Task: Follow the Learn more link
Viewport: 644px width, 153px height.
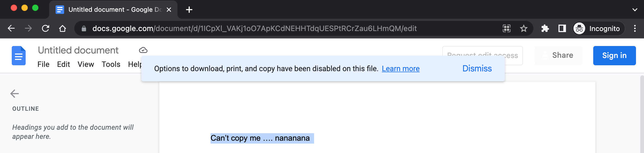Action: [401, 69]
